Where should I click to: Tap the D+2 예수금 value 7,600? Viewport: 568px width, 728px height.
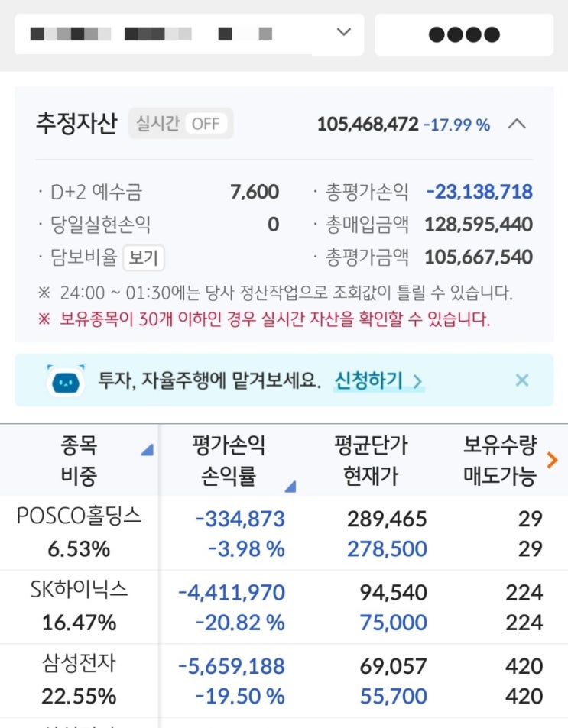(x=255, y=192)
